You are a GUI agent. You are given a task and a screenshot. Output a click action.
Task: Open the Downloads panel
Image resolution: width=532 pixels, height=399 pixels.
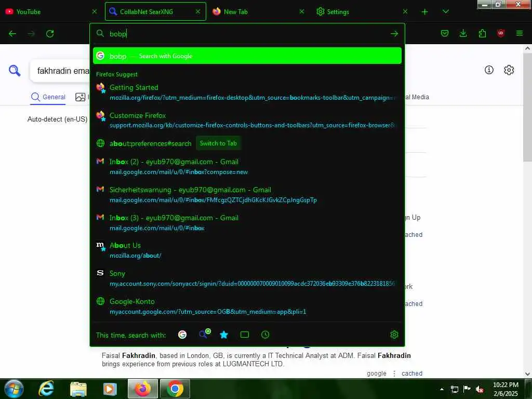pos(463,33)
